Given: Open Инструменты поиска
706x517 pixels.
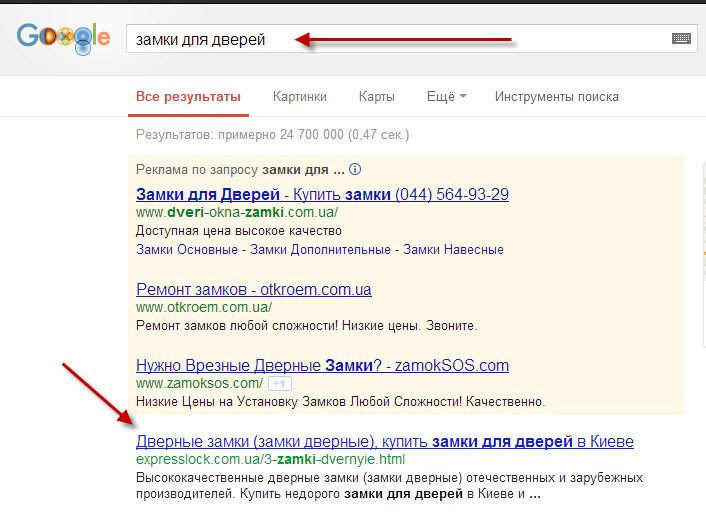Looking at the screenshot, I should [x=557, y=96].
